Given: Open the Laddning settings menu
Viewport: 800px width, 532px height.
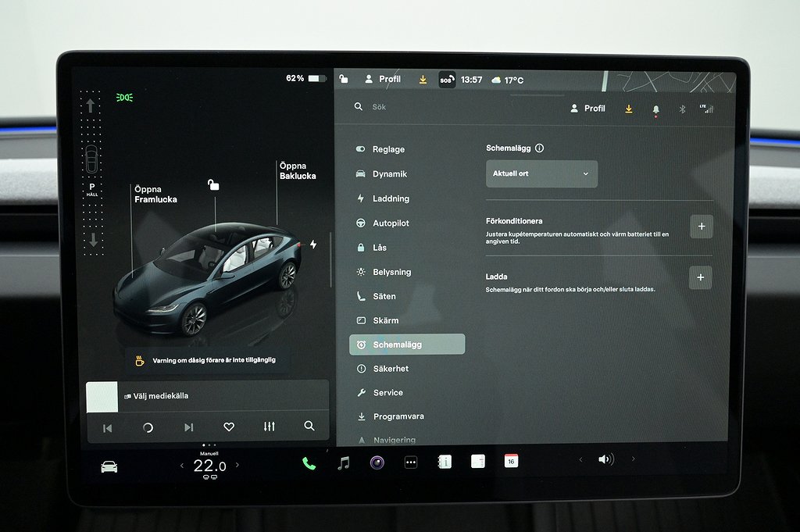Looking at the screenshot, I should pos(391,198).
